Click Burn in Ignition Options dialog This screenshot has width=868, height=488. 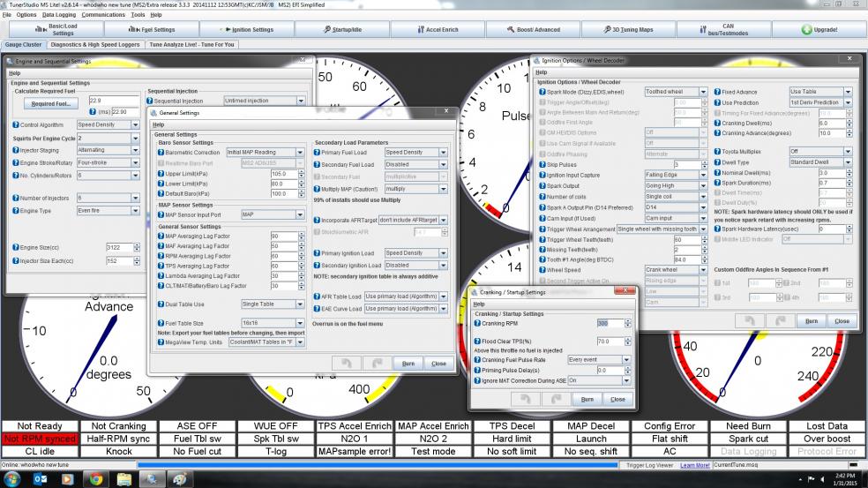tap(811, 321)
